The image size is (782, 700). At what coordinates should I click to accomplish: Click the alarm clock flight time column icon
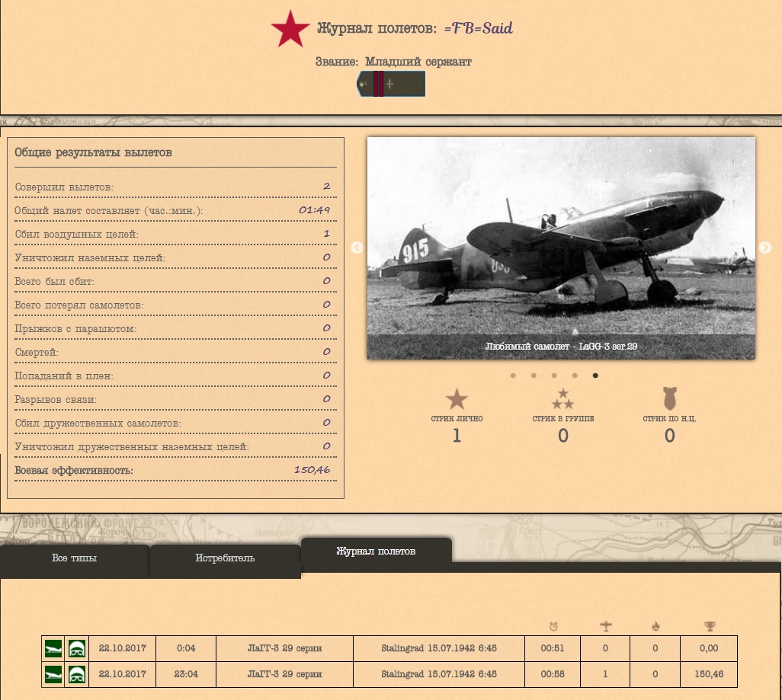click(553, 626)
